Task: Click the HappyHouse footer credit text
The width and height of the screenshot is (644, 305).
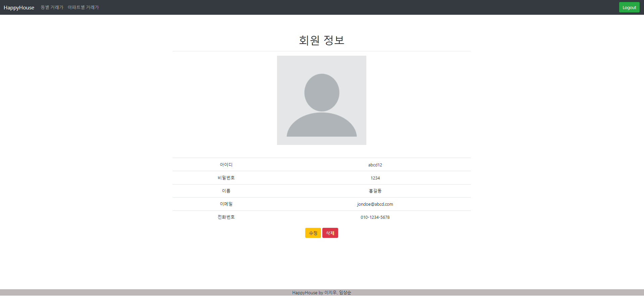Action: coord(321,292)
